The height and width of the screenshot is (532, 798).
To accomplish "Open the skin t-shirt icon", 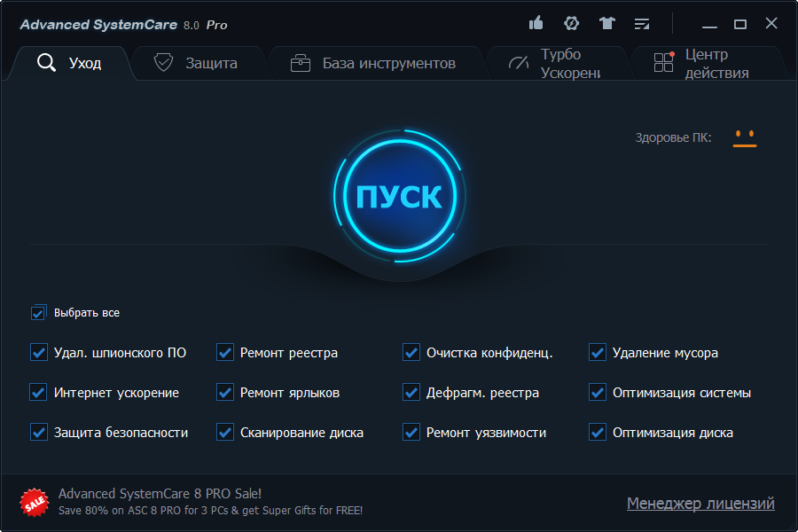I will pos(606,23).
